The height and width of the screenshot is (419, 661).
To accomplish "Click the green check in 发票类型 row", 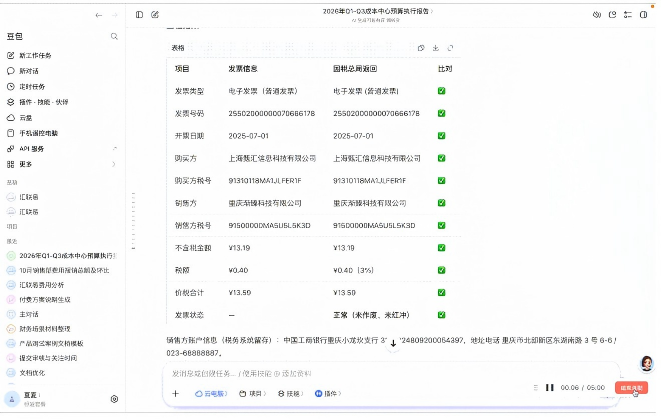I will pos(441,91).
